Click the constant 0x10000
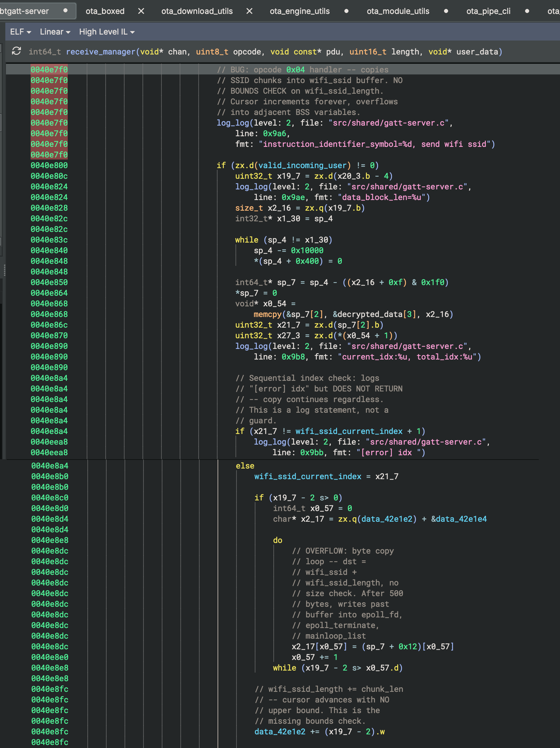 click(307, 251)
